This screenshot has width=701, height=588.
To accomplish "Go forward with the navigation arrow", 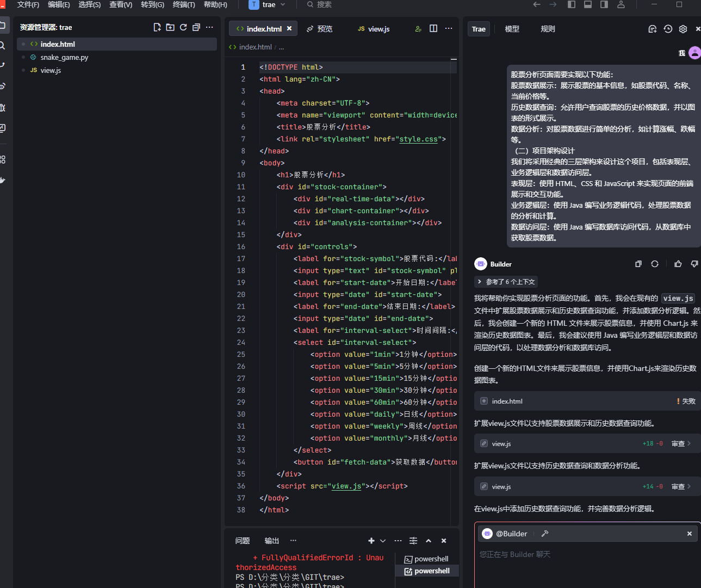I will (x=553, y=4).
